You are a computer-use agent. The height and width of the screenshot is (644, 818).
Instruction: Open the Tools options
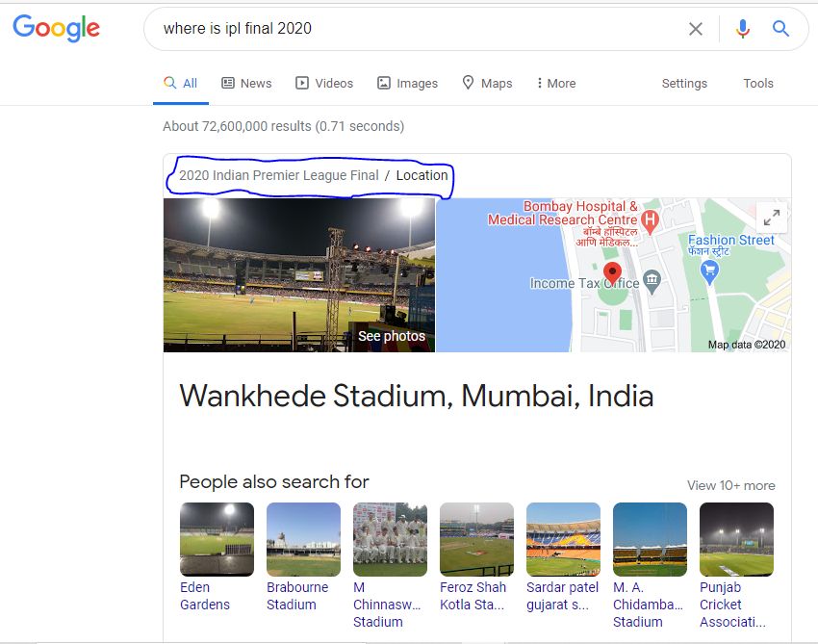758,83
